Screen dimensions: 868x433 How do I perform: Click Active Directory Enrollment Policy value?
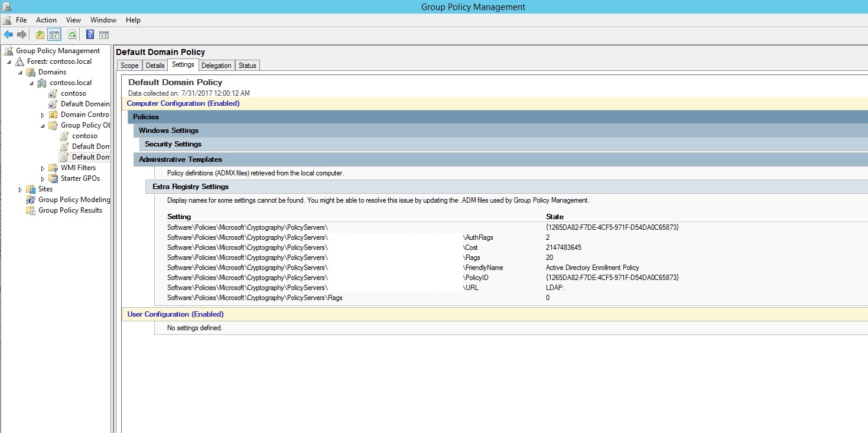click(593, 268)
